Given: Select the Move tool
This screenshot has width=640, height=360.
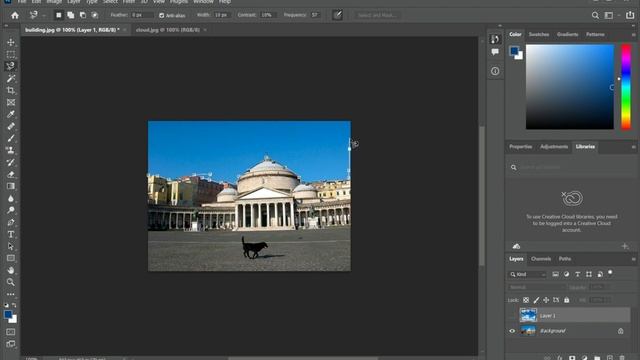Looking at the screenshot, I should click(x=11, y=42).
